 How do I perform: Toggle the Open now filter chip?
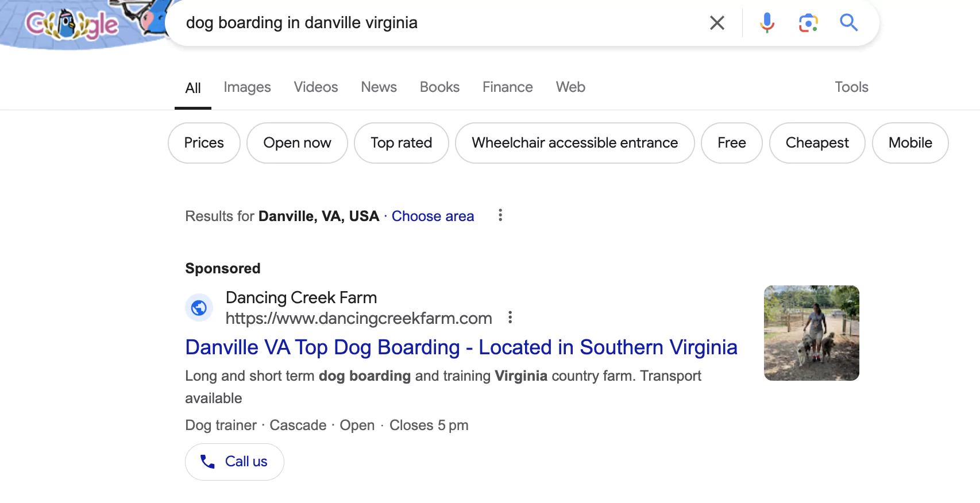pos(297,143)
